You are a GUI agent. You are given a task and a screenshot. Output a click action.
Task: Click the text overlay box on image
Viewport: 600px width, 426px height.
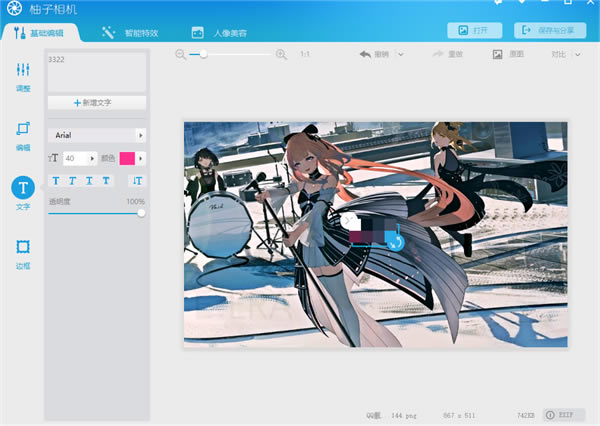(x=373, y=232)
